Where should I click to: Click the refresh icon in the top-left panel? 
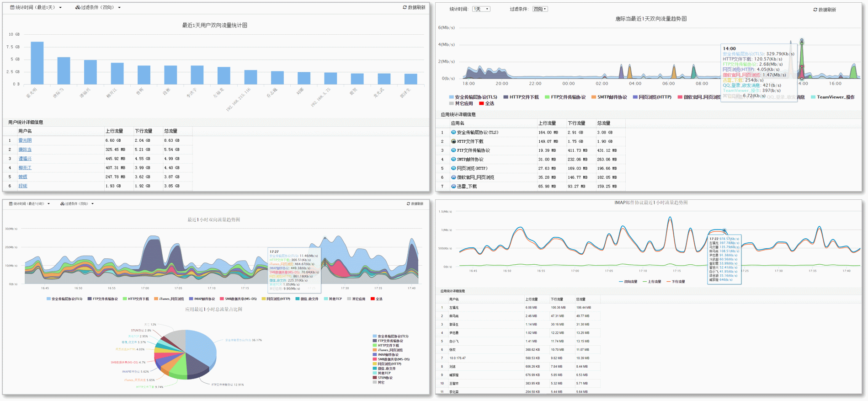(405, 7)
